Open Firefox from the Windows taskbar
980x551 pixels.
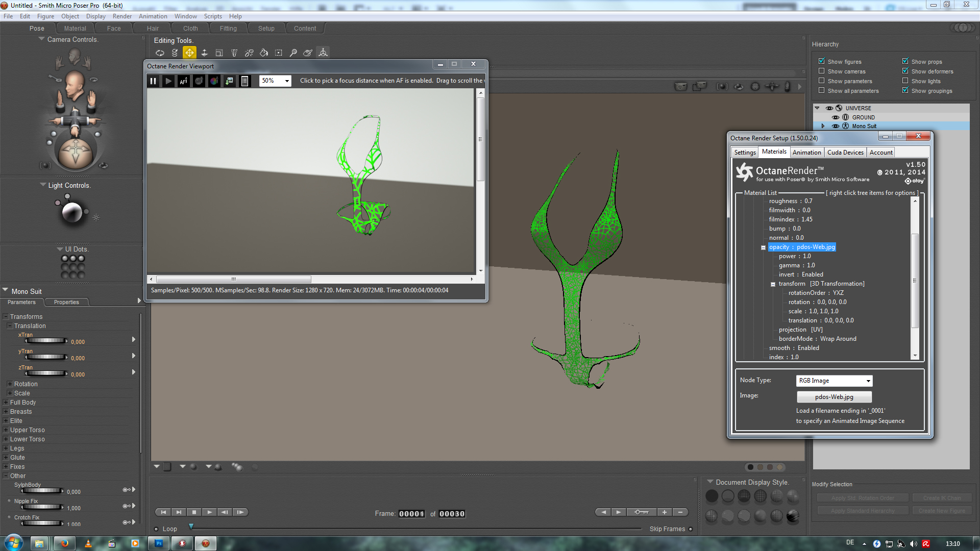[64, 543]
